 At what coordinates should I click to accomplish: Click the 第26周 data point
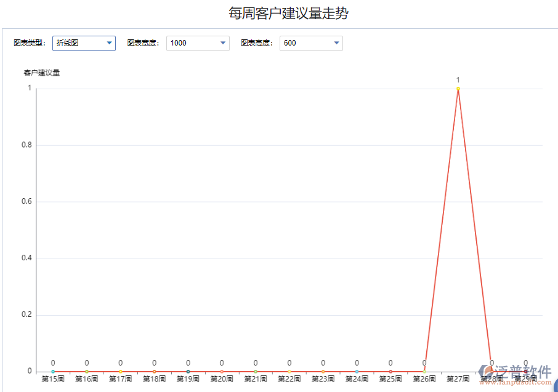click(x=424, y=370)
